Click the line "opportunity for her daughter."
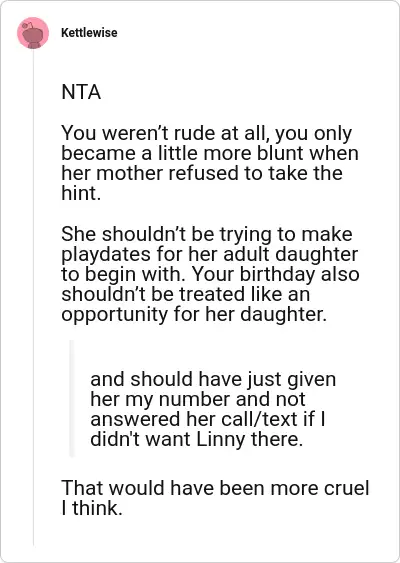The width and height of the screenshot is (400, 563). 194,315
